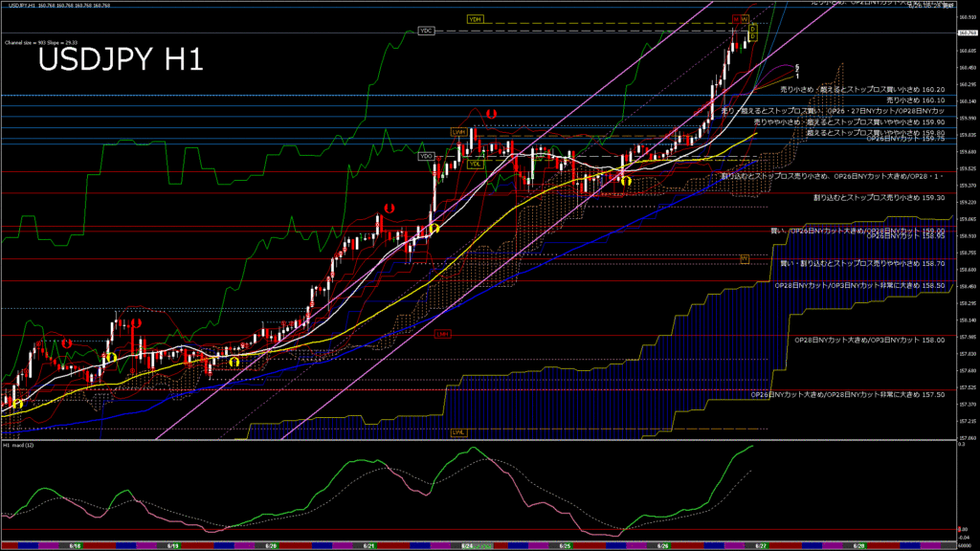980x551 pixels.
Task: Select the LWH level label
Action: pyautogui.click(x=458, y=132)
